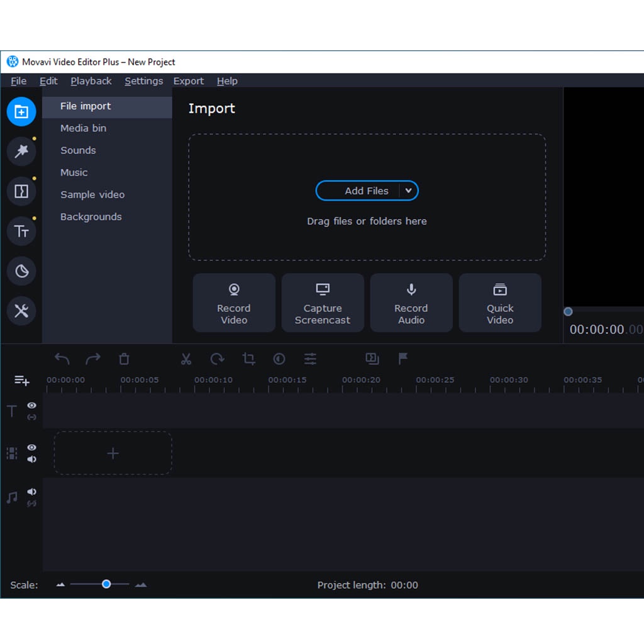Image resolution: width=644 pixels, height=644 pixels.
Task: Click the Capture Screencast button
Action: 323,303
